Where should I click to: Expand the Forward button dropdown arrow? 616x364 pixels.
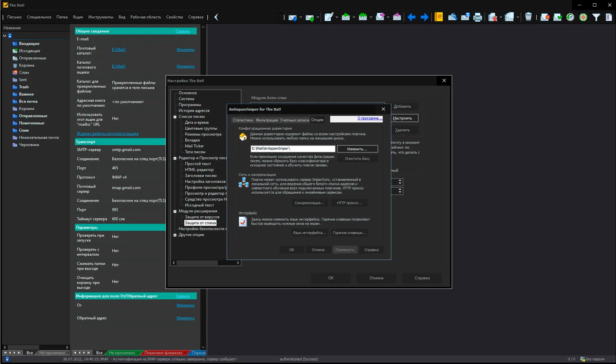coord(388,17)
